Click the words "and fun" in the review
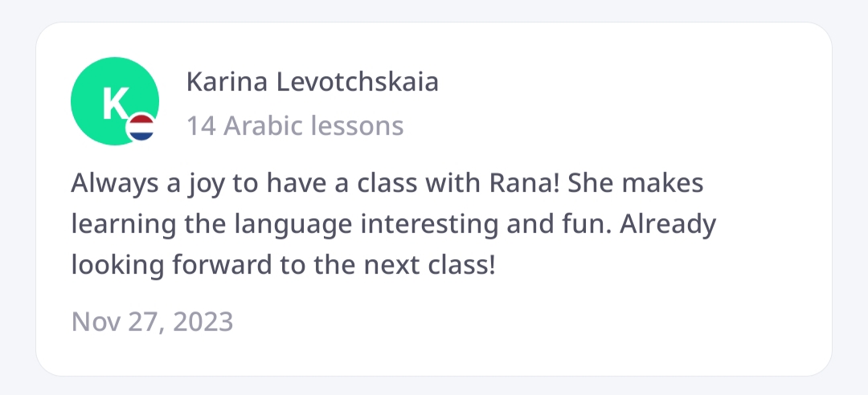868x395 pixels. (x=559, y=224)
